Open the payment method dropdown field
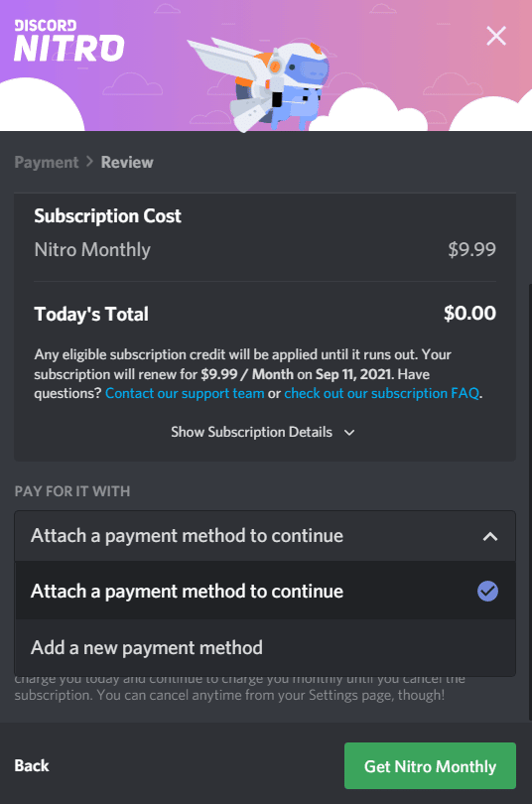The image size is (532, 804). [x=265, y=536]
